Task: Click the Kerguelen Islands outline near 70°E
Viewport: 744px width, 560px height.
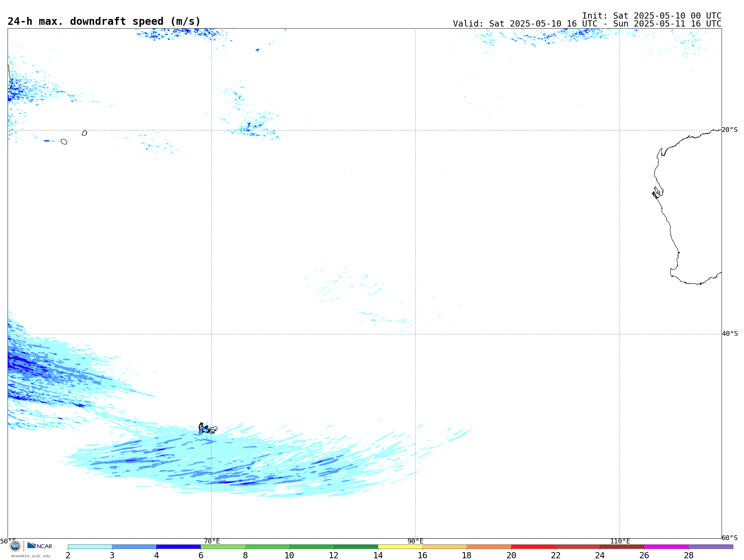Action: click(207, 428)
